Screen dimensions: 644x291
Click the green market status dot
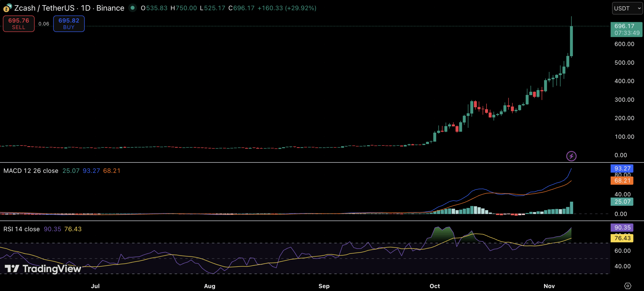tap(132, 8)
